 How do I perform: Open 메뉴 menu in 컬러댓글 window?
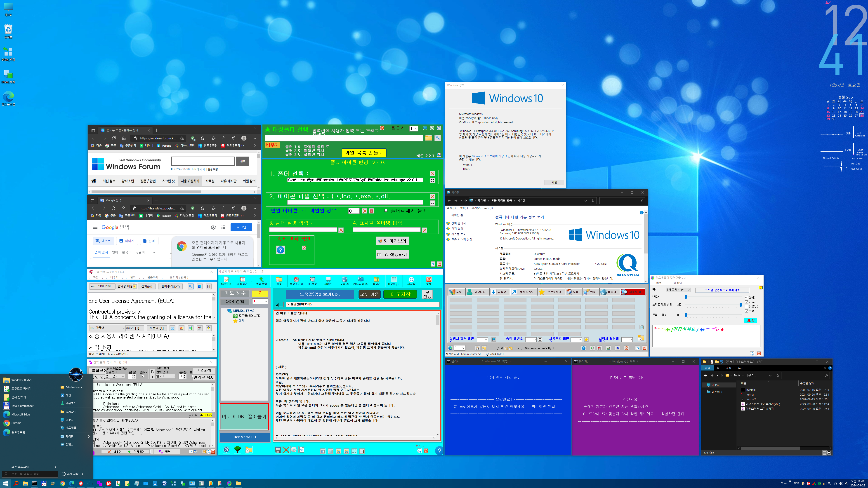[x=658, y=283]
